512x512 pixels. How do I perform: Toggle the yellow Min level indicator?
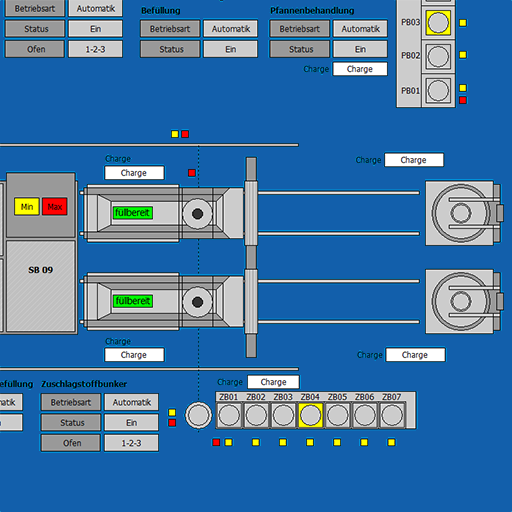click(27, 207)
